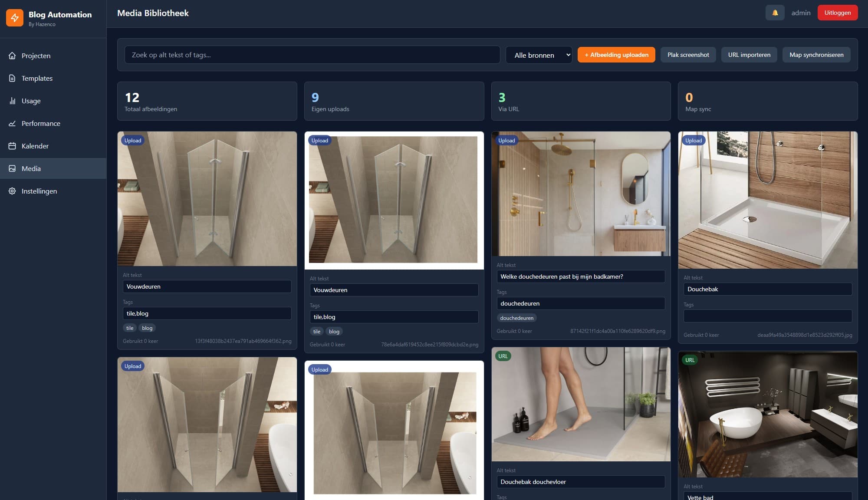Edit the 'Vette bad' alt tekst field

pos(768,496)
